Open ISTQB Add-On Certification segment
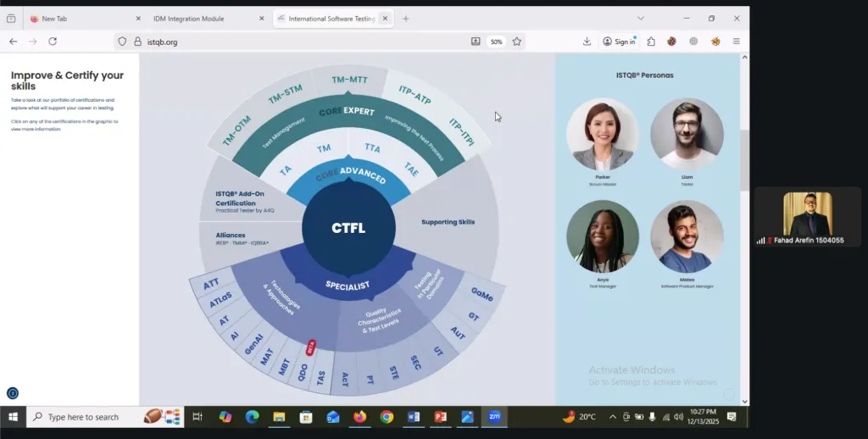Viewport: 868px width, 439px height. [244, 202]
